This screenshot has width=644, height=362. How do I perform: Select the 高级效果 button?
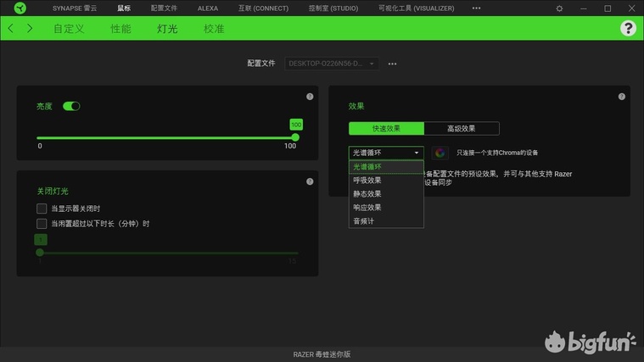(x=462, y=129)
